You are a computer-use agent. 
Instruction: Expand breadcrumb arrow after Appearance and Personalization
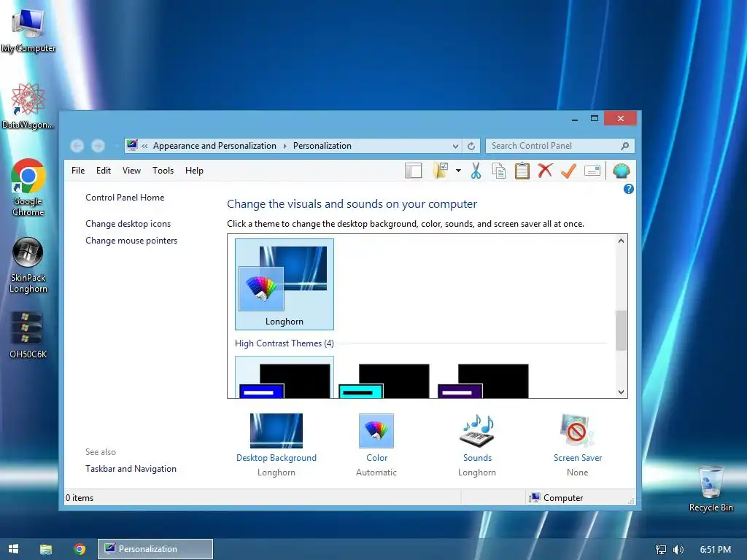pyautogui.click(x=285, y=146)
